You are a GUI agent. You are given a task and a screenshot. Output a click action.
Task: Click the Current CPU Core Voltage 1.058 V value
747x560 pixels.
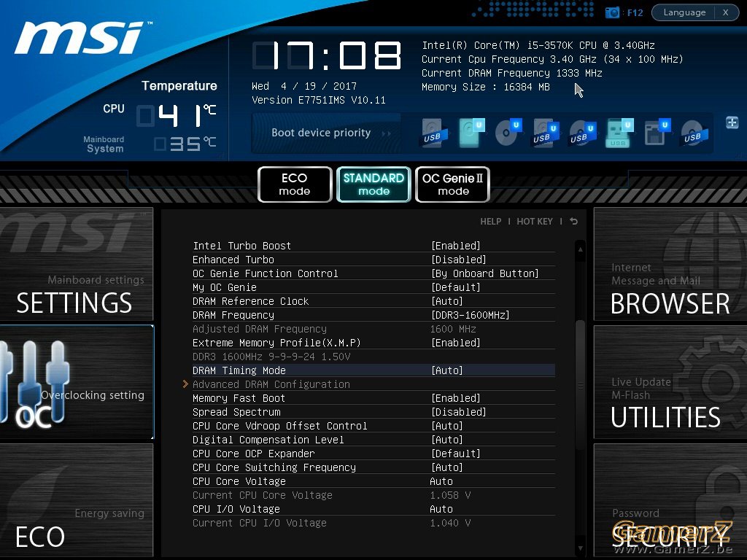click(x=449, y=495)
